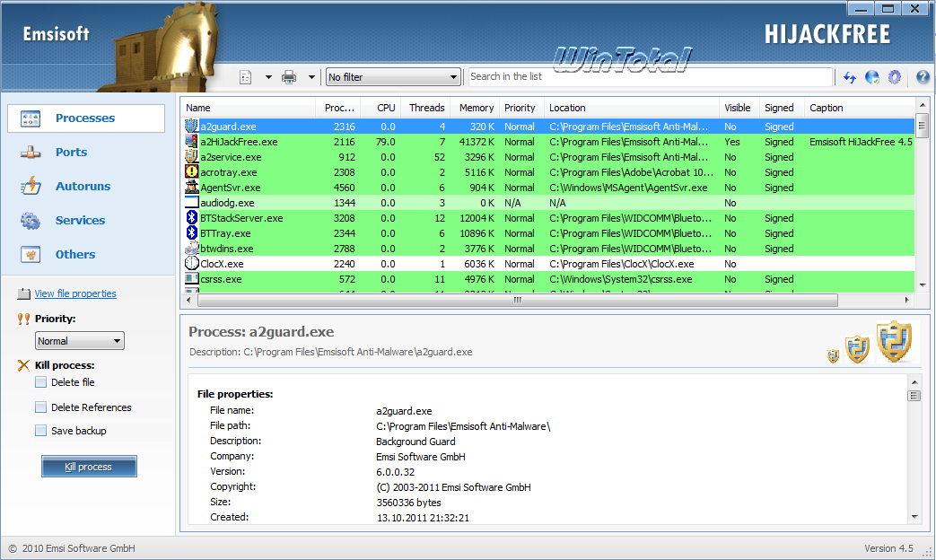The width and height of the screenshot is (936, 560).
Task: Click the printer icon
Action: 289,77
